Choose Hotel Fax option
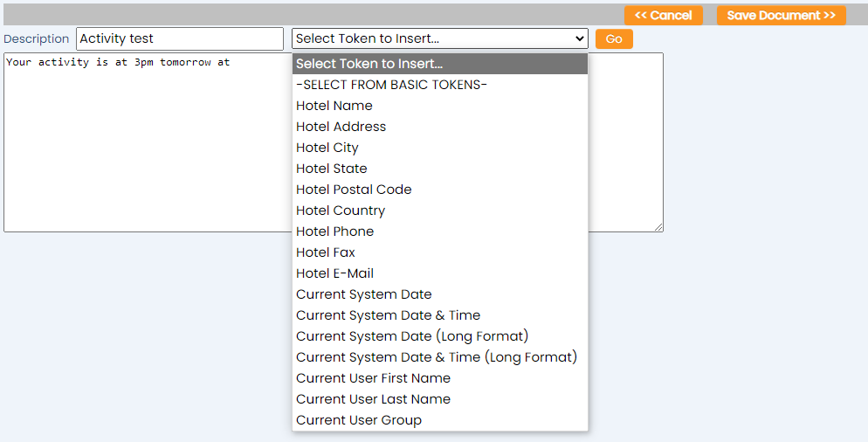The width and height of the screenshot is (868, 442). click(x=440, y=252)
